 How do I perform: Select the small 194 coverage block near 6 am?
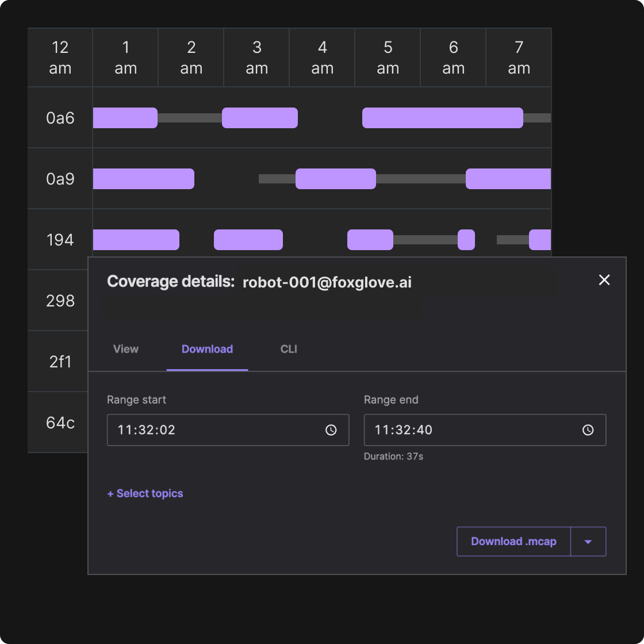[466, 240]
